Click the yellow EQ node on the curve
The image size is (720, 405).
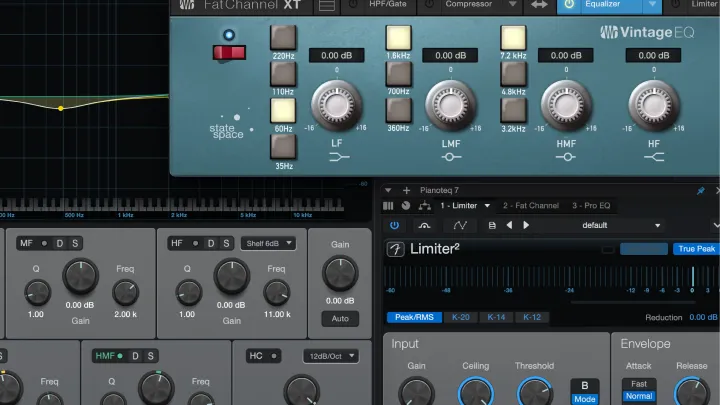[x=61, y=108]
